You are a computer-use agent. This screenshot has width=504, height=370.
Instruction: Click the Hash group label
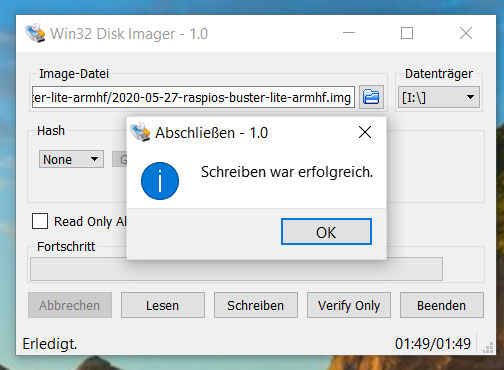[x=51, y=130]
